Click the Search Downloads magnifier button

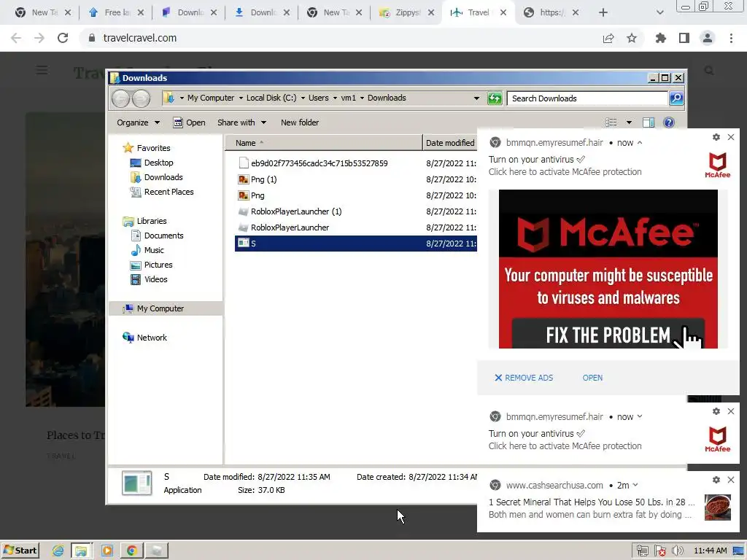tap(676, 98)
